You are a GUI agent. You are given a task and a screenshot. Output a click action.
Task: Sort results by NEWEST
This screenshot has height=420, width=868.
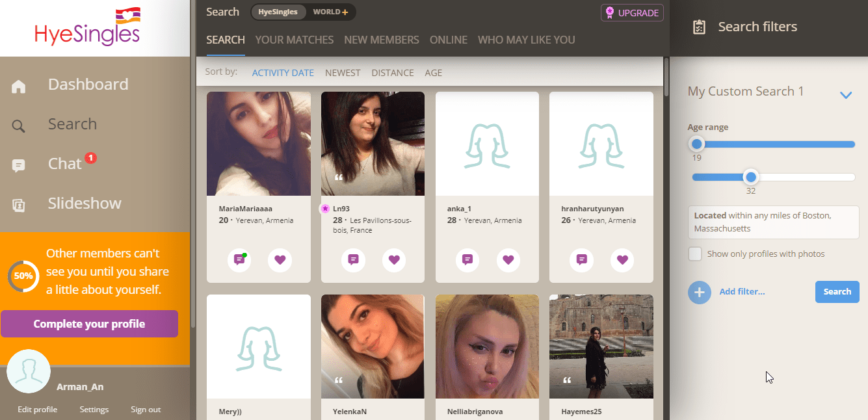click(343, 73)
